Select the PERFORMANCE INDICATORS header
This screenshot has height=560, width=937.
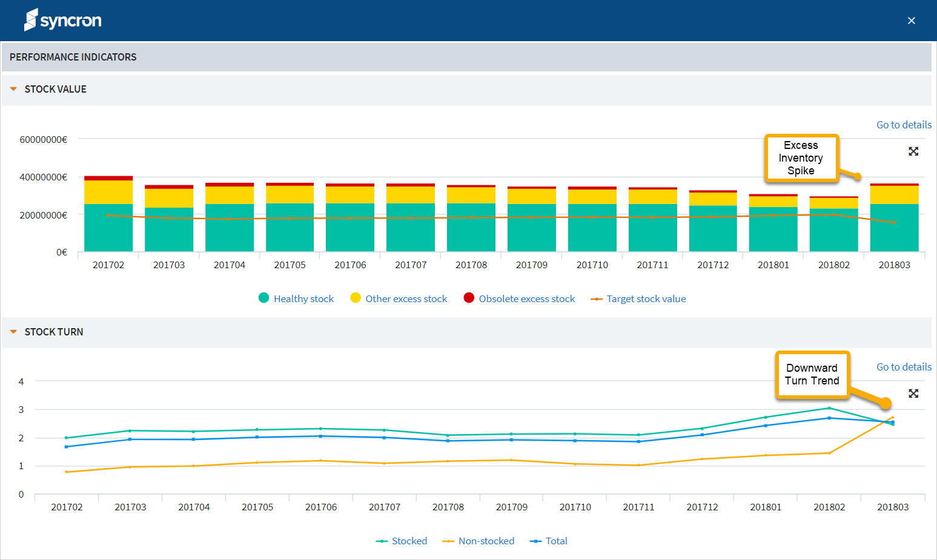[73, 57]
